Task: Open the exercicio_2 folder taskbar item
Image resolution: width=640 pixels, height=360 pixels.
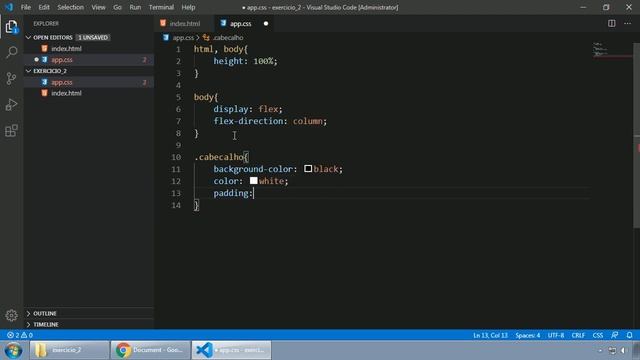Action: [x=69, y=350]
